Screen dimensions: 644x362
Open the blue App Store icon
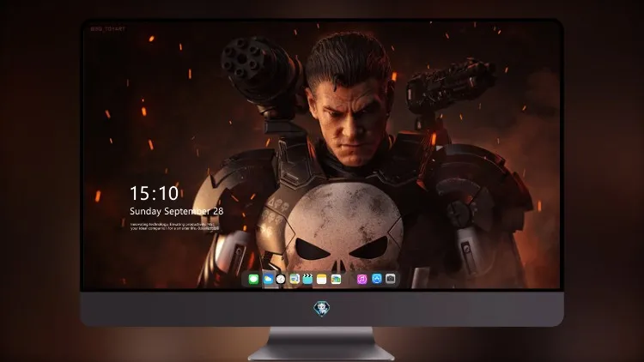click(377, 279)
